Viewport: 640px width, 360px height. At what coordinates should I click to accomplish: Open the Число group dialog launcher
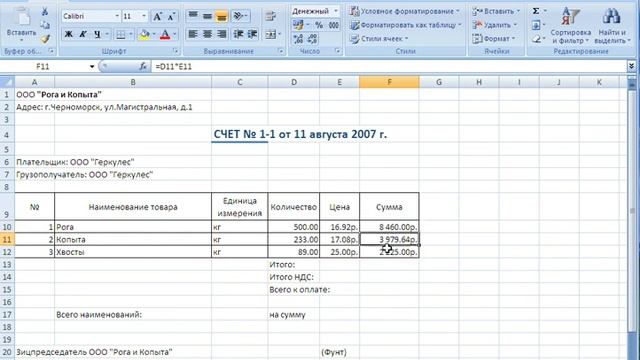coord(338,51)
